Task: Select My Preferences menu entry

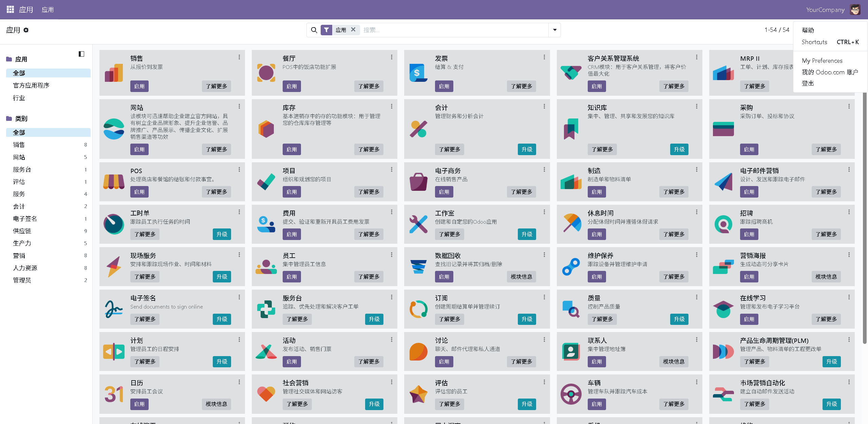Action: click(x=822, y=61)
